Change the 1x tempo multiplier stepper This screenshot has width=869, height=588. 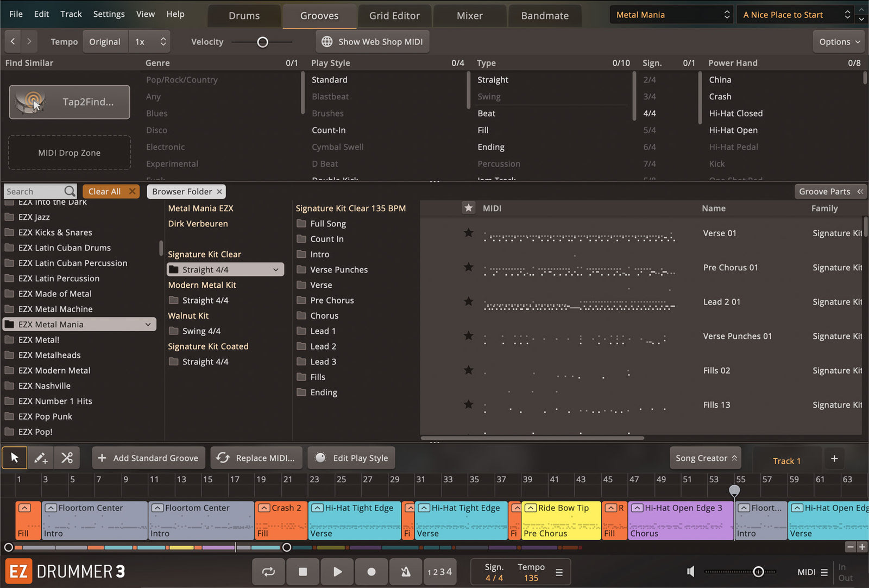click(163, 42)
